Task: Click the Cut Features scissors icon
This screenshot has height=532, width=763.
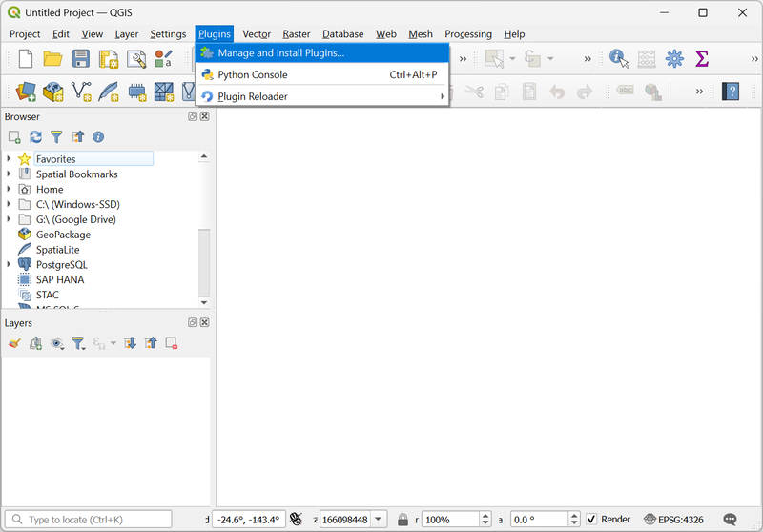Action: point(473,91)
